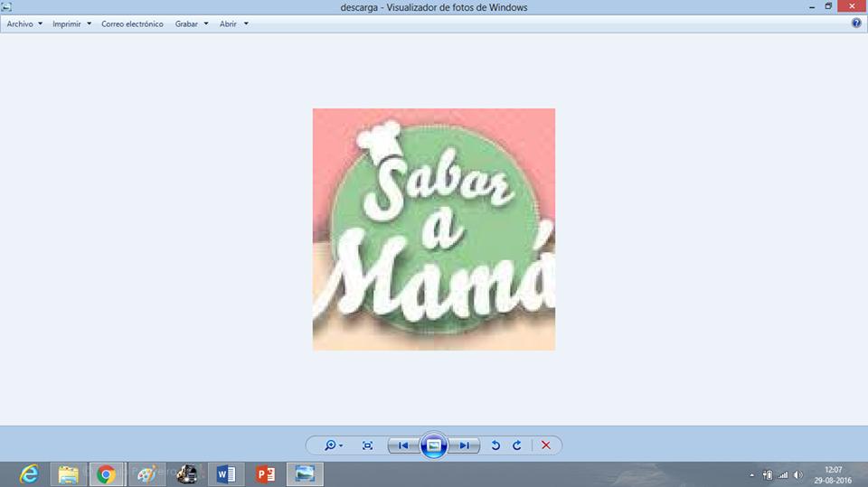Go to next photo
Viewport: 868px width, 487px height.
point(464,445)
